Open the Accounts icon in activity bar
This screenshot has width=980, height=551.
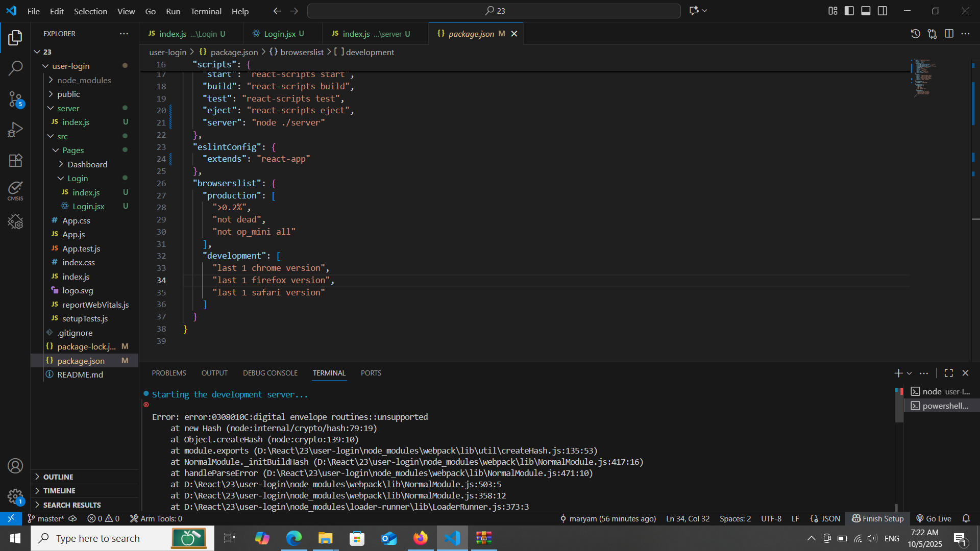15,466
